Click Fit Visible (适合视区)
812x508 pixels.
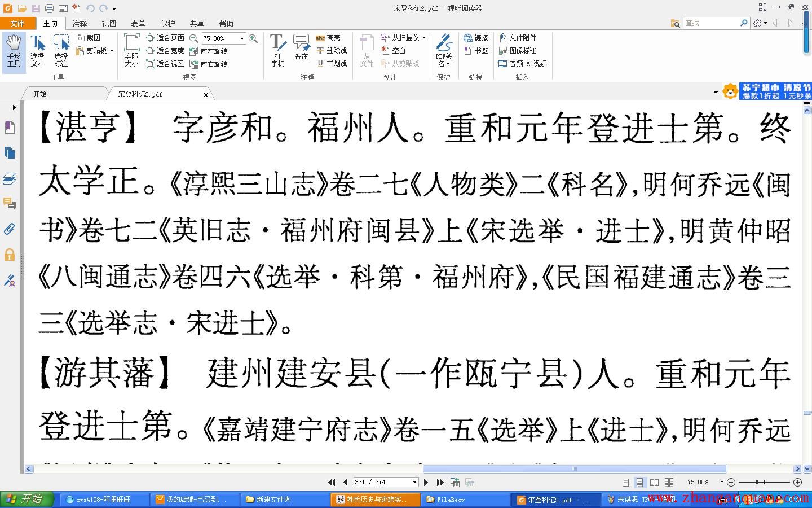click(165, 64)
